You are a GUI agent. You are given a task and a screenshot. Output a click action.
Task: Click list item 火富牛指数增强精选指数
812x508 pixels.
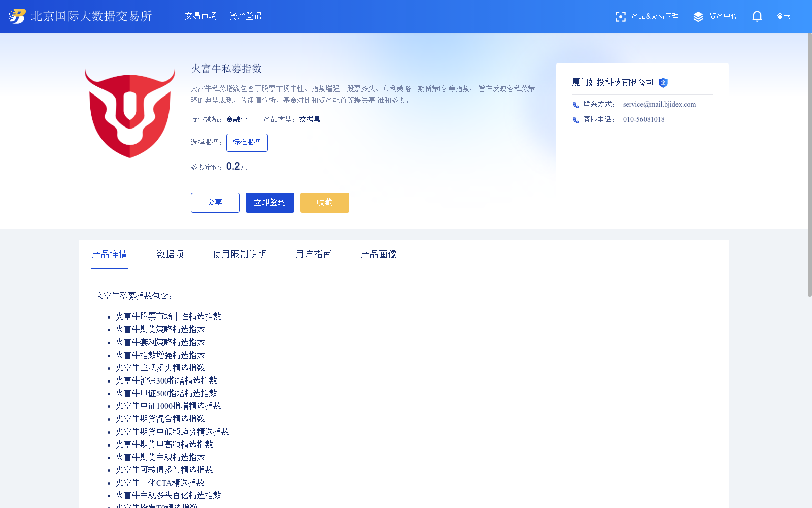pos(160,355)
